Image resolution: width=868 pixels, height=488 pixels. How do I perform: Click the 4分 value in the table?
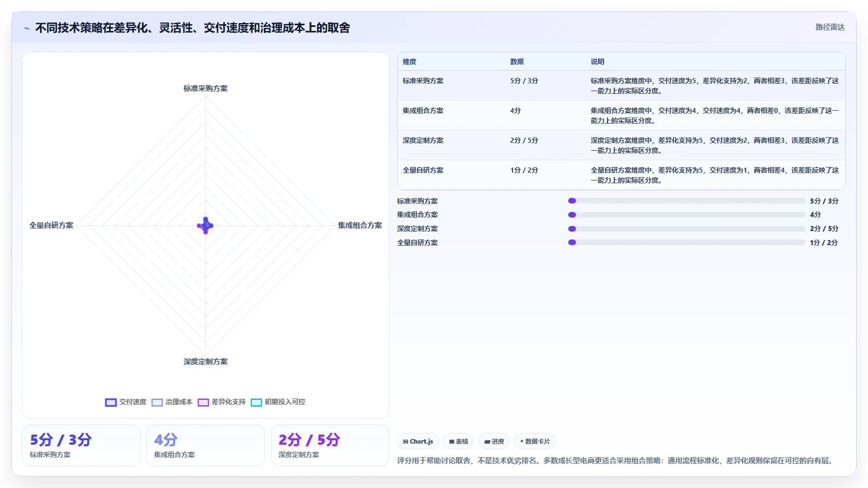pyautogui.click(x=516, y=111)
